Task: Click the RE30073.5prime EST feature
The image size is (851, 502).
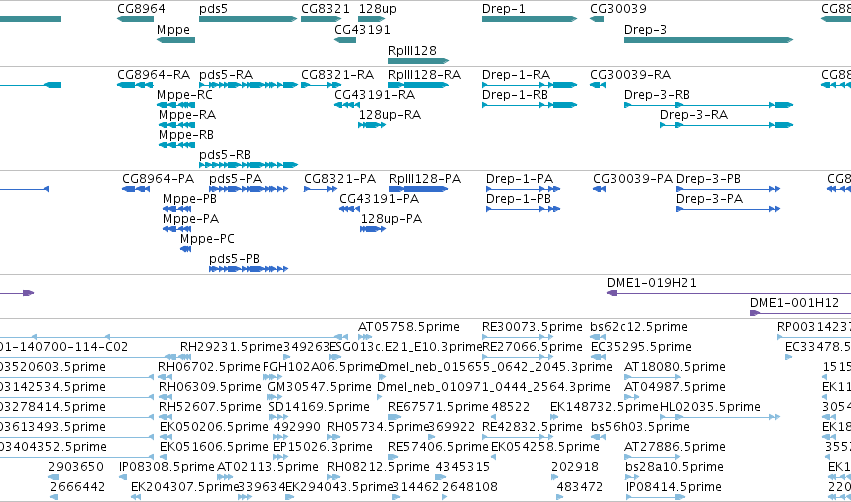Action: [x=518, y=337]
